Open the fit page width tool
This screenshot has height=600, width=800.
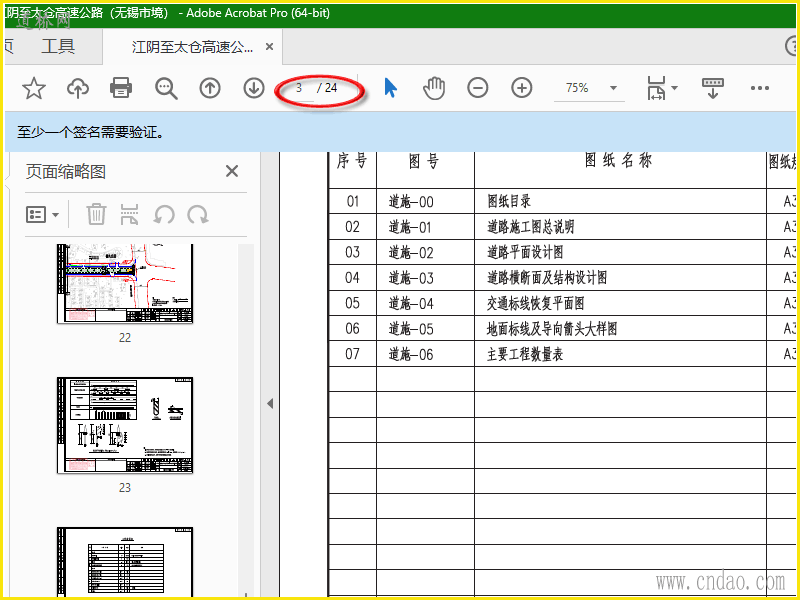pyautogui.click(x=657, y=88)
